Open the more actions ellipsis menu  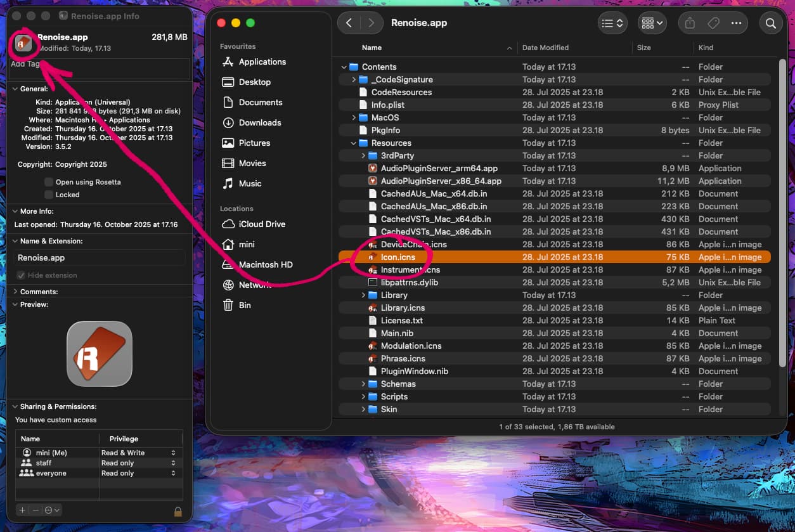pyautogui.click(x=736, y=23)
